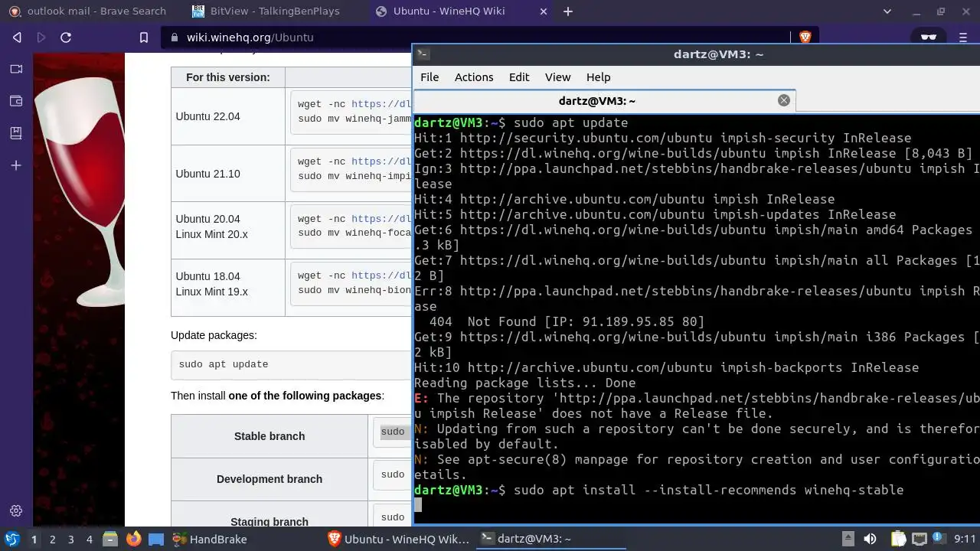Switch to Ubuntu - WineHQ Wiki taskbar entry
The image size is (980, 551).
tap(398, 540)
